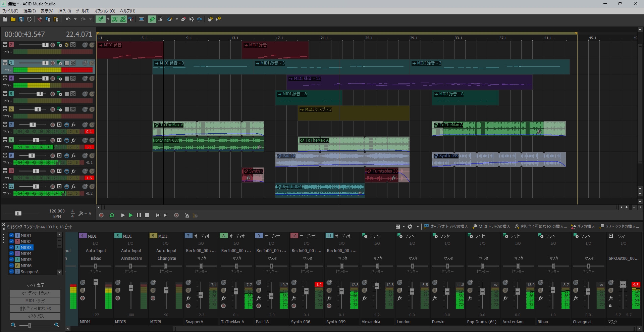Viewport: 644px width, 332px height.
Task: Stop playback with the Stop button
Action: 147,216
